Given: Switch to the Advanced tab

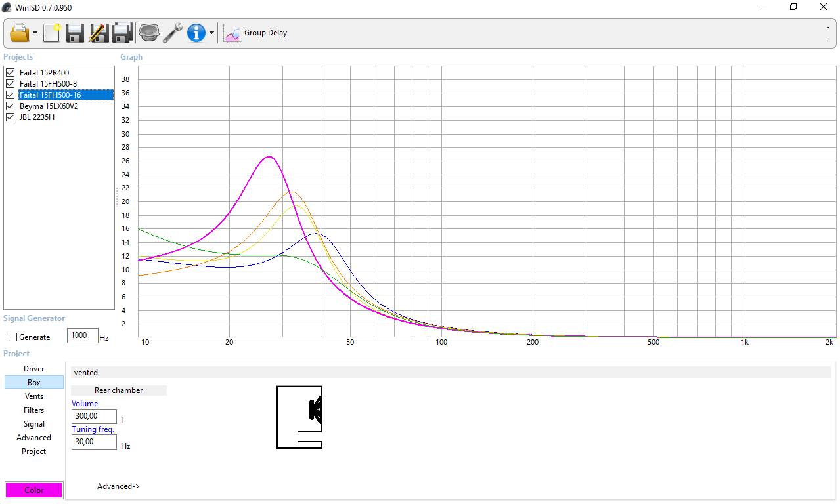Looking at the screenshot, I should (x=34, y=438).
